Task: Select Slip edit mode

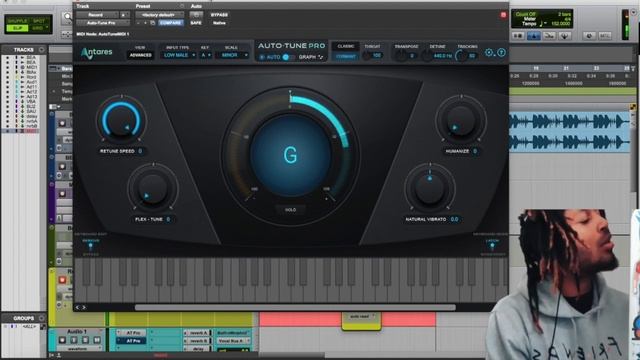Action: [17, 28]
